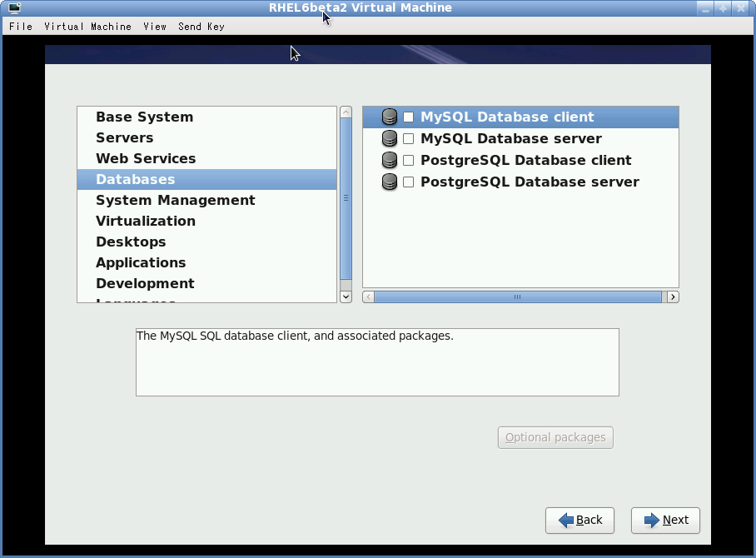Open the View menu
Viewport: 756px width, 558px height.
(x=155, y=27)
